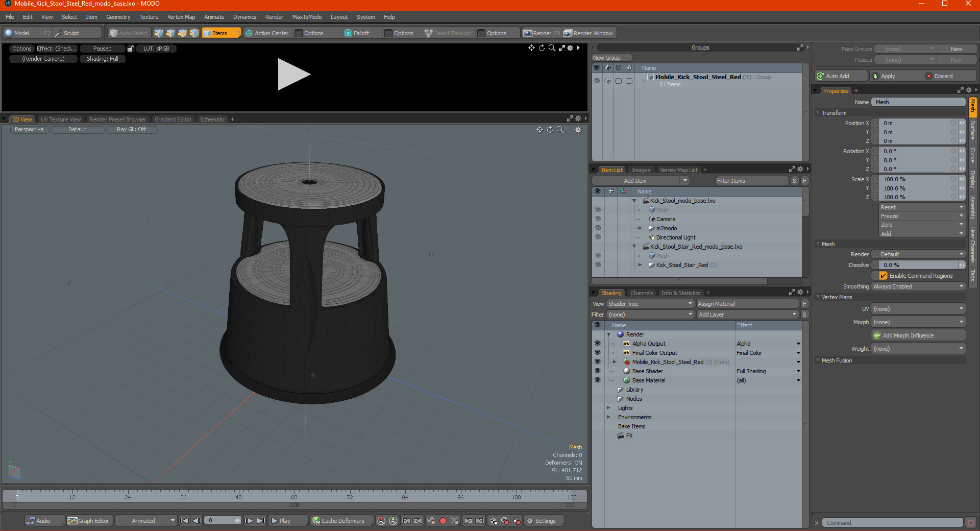Open the Animated keying dropdown
This screenshot has width=980, height=531.
pos(146,521)
